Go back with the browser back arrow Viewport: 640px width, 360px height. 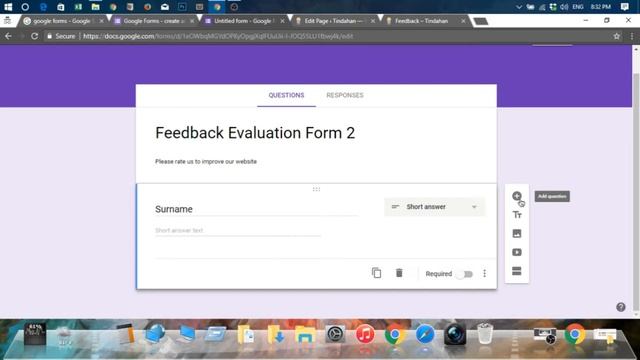8,36
